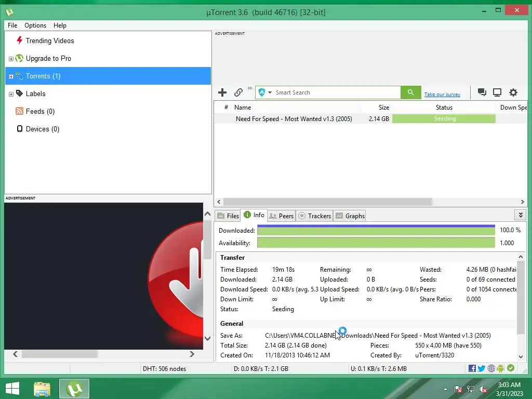Click the upload speed U: 0.1 KB/s status
The image size is (532, 399).
point(378,369)
